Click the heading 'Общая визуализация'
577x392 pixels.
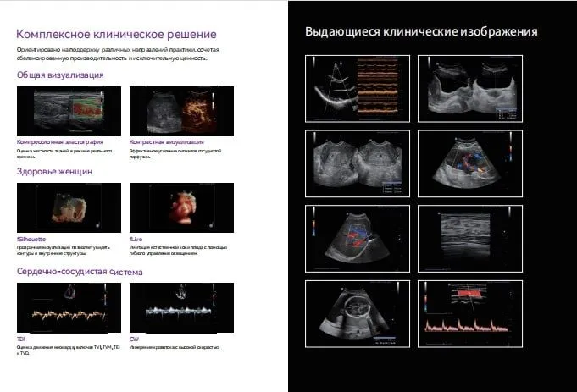pos(60,75)
